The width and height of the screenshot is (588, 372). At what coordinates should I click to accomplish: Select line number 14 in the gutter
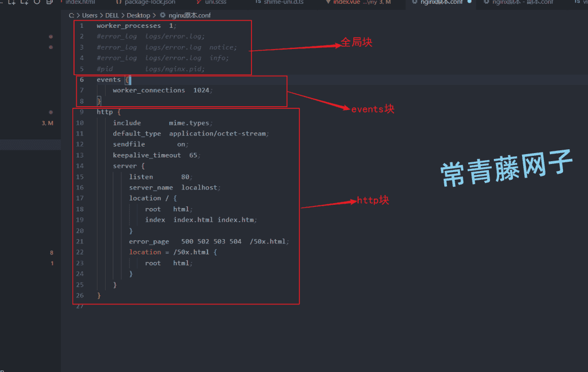click(79, 166)
